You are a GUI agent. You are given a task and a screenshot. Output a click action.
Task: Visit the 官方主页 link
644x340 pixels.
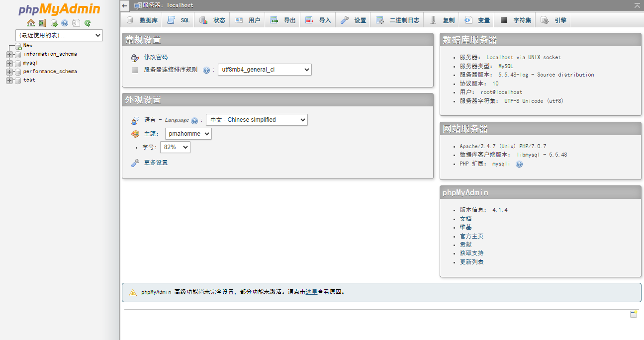coord(471,236)
